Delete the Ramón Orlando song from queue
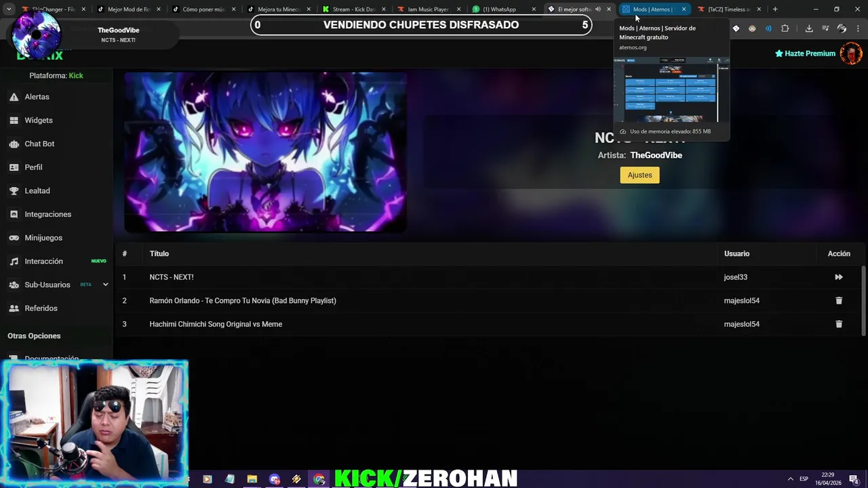Screen dimensions: 868x488 tap(839, 300)
